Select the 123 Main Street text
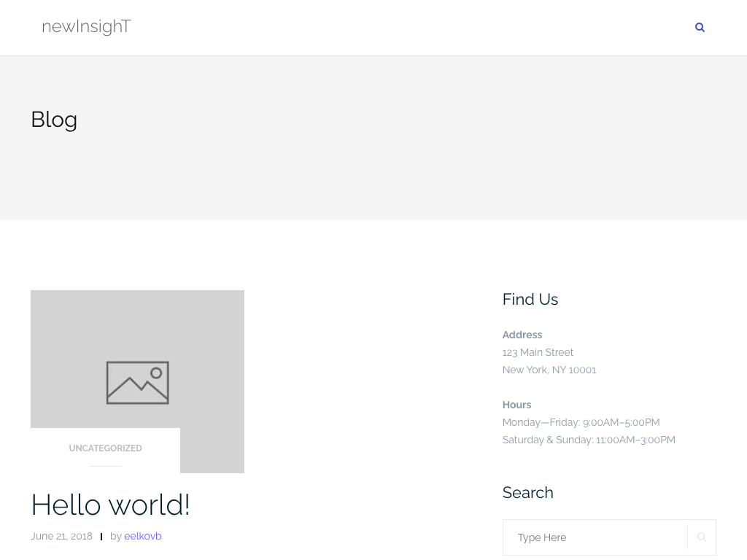The width and height of the screenshot is (747, 560). click(538, 352)
